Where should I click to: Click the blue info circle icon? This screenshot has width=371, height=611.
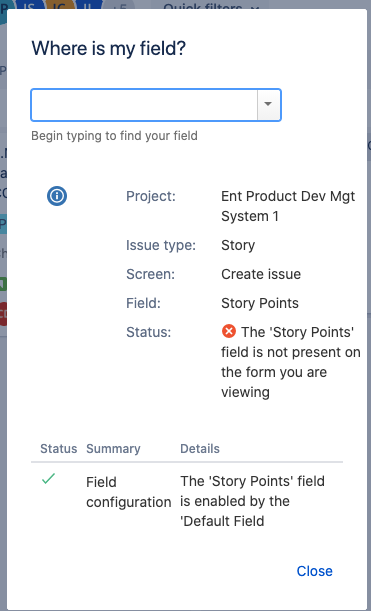[57, 196]
